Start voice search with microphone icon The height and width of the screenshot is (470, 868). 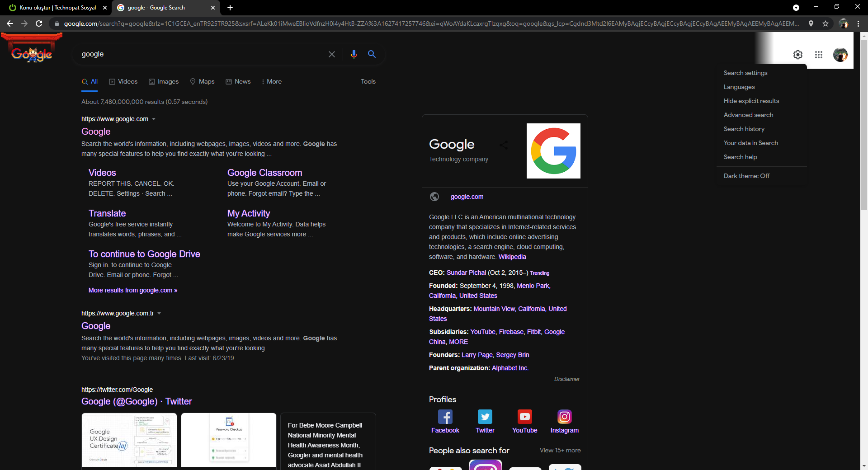point(354,54)
